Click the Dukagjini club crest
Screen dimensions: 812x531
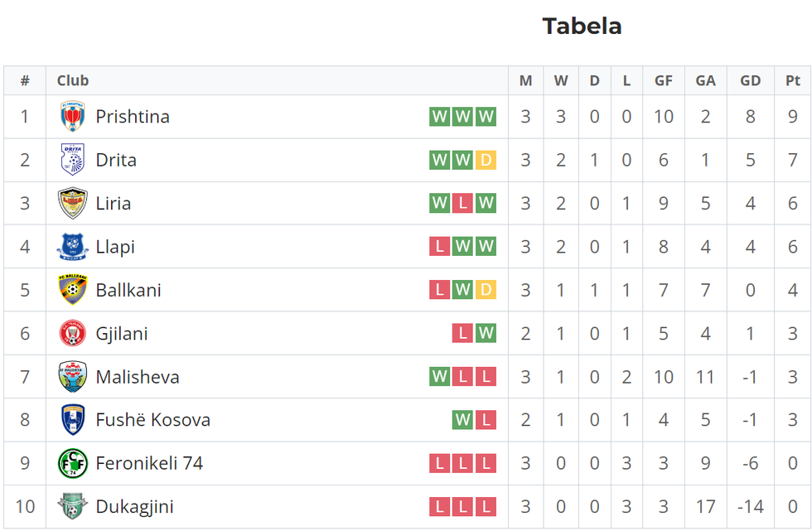[x=72, y=506]
